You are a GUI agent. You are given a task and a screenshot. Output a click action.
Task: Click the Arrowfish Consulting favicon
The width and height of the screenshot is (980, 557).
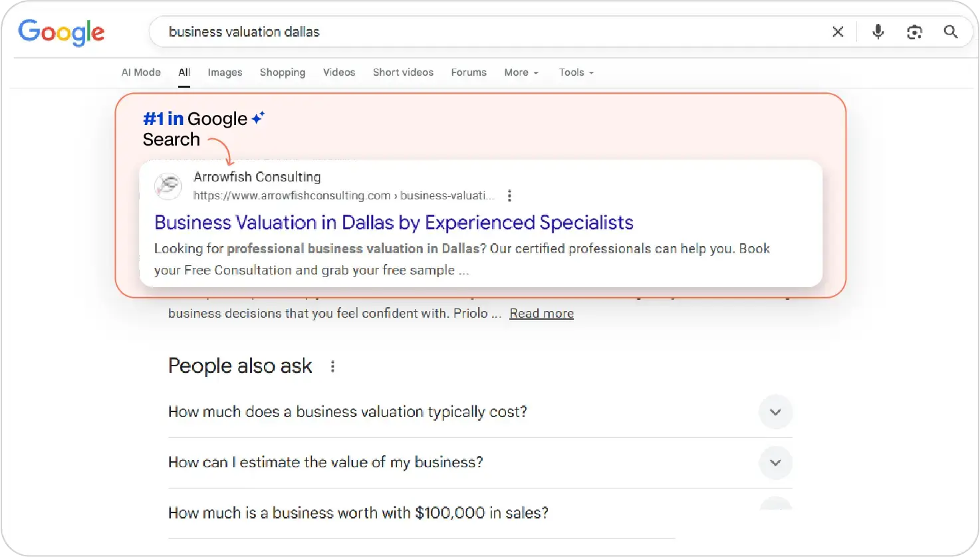[x=168, y=185]
